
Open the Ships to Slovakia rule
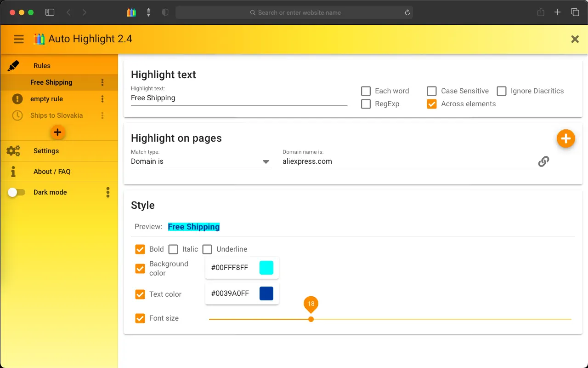tap(57, 115)
